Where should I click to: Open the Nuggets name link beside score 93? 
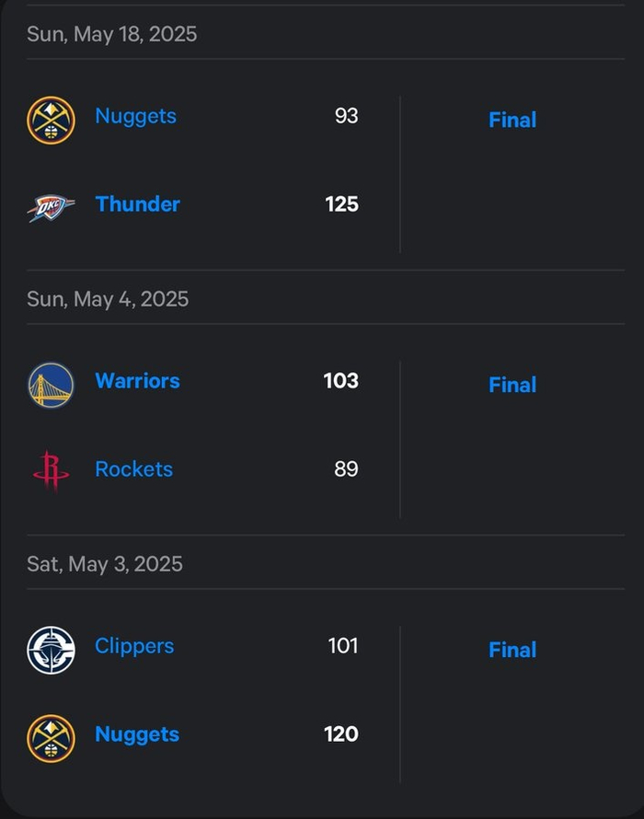[135, 116]
